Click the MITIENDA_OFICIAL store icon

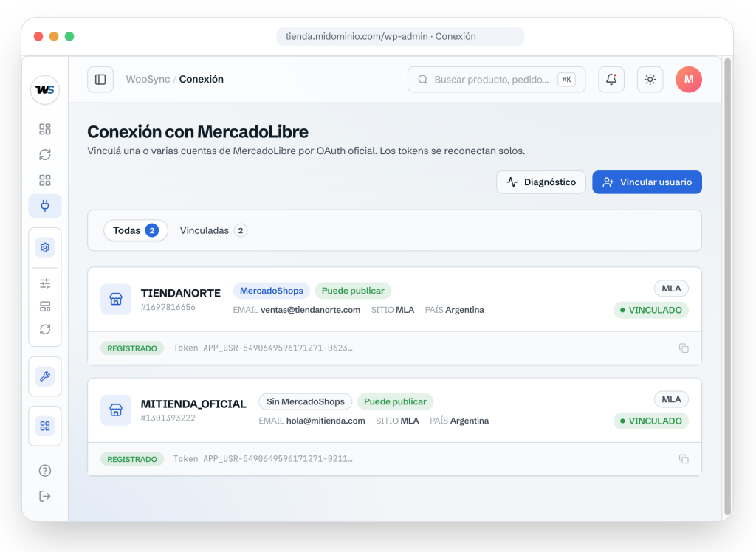(x=116, y=410)
